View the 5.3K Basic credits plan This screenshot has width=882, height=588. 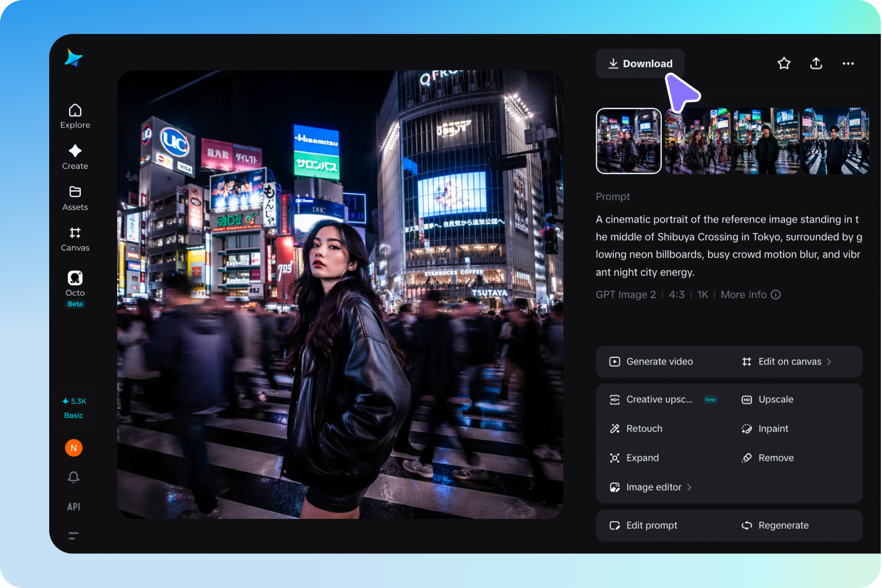tap(74, 408)
